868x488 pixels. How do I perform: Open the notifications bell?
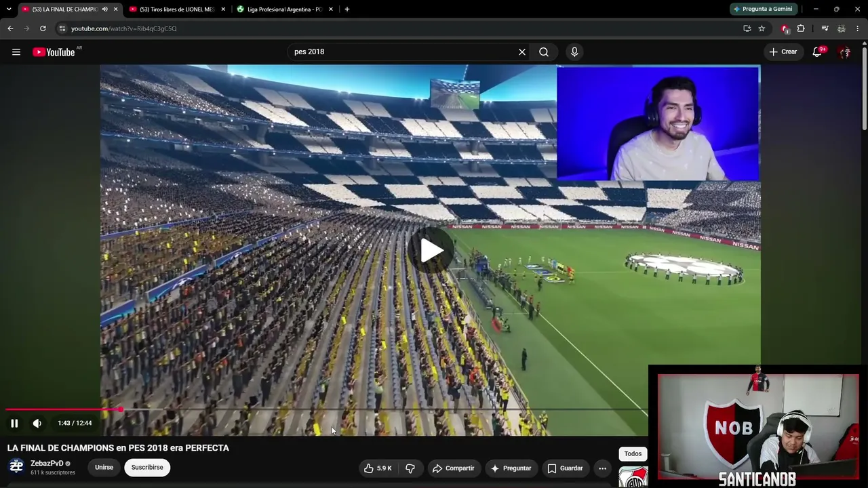pos(817,52)
